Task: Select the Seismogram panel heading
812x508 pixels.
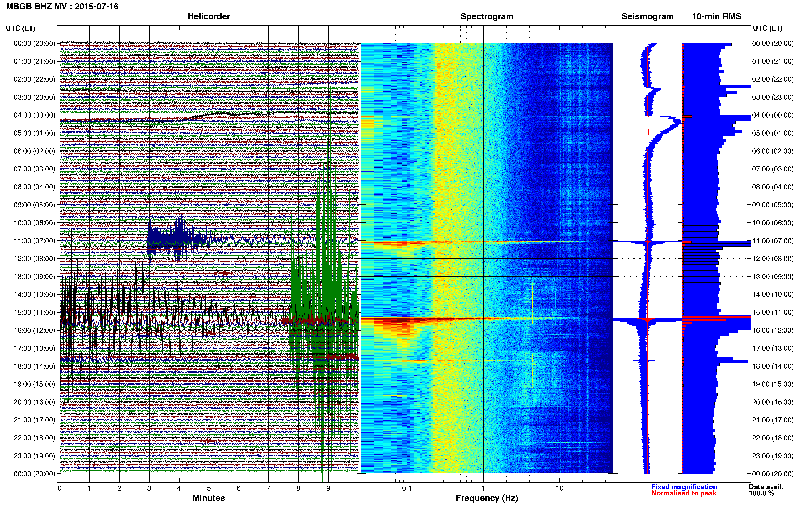Action: pyautogui.click(x=648, y=16)
